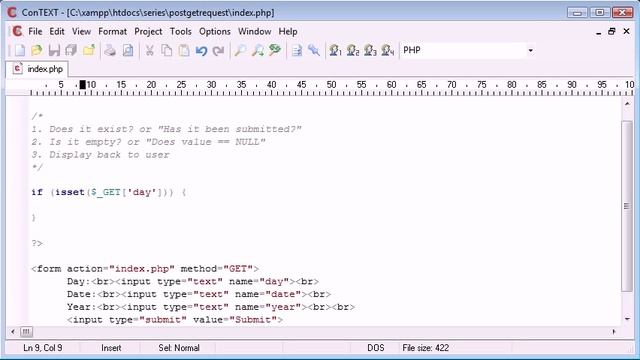Click the Copy icon
The width and height of the screenshot is (640, 360).
tap(167, 51)
